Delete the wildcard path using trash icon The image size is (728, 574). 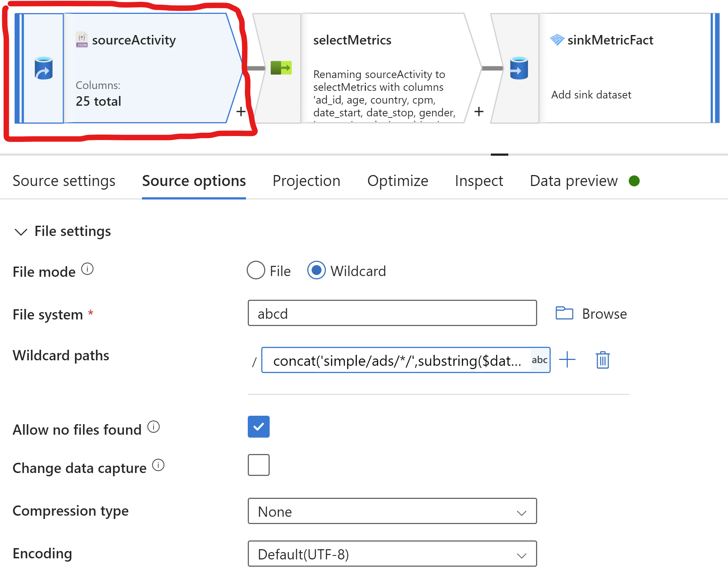tap(602, 360)
